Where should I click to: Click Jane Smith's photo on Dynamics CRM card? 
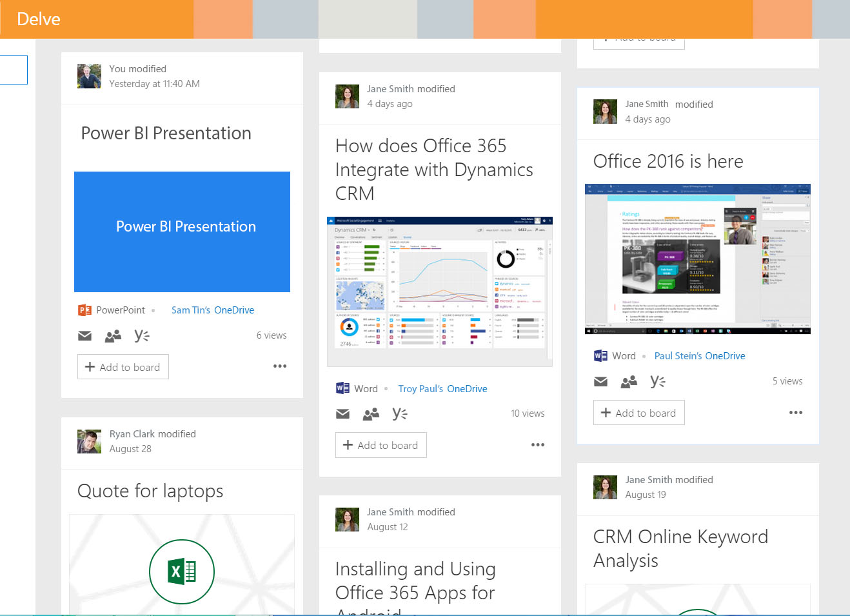click(x=347, y=96)
